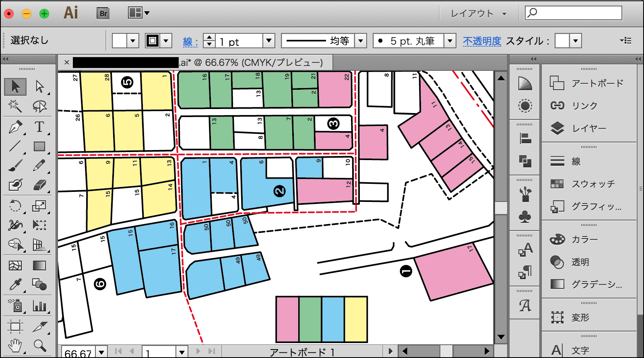Click the 不透明度 link
The image size is (644, 358).
coord(482,41)
